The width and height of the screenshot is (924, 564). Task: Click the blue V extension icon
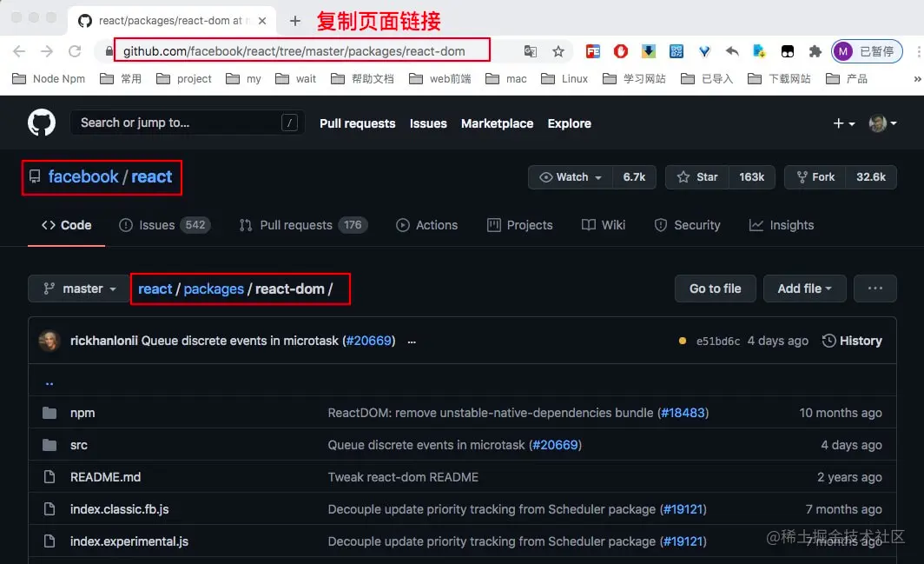point(704,51)
